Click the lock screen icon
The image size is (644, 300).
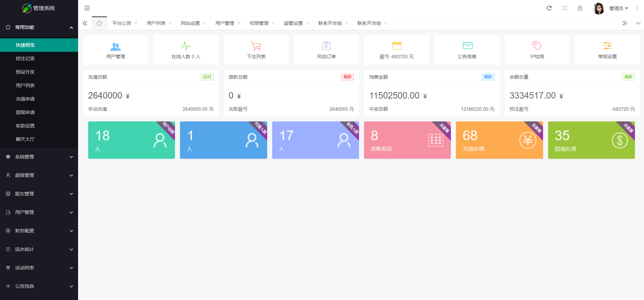pyautogui.click(x=580, y=8)
